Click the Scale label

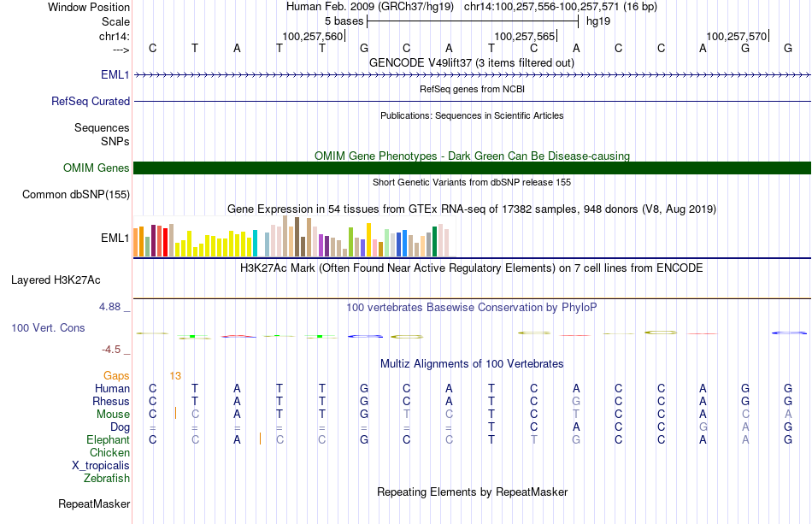(x=116, y=21)
